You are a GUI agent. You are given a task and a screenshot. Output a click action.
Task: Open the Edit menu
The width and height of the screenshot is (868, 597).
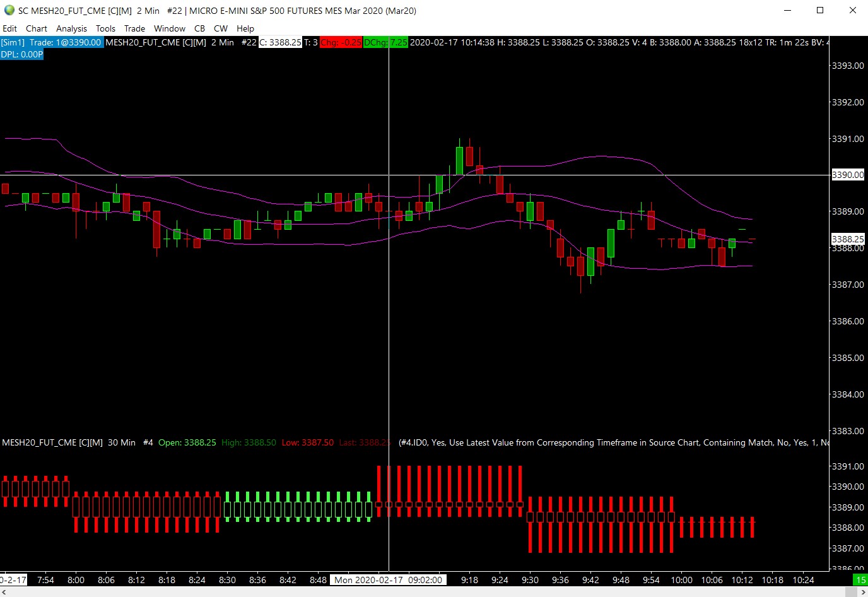(10, 28)
